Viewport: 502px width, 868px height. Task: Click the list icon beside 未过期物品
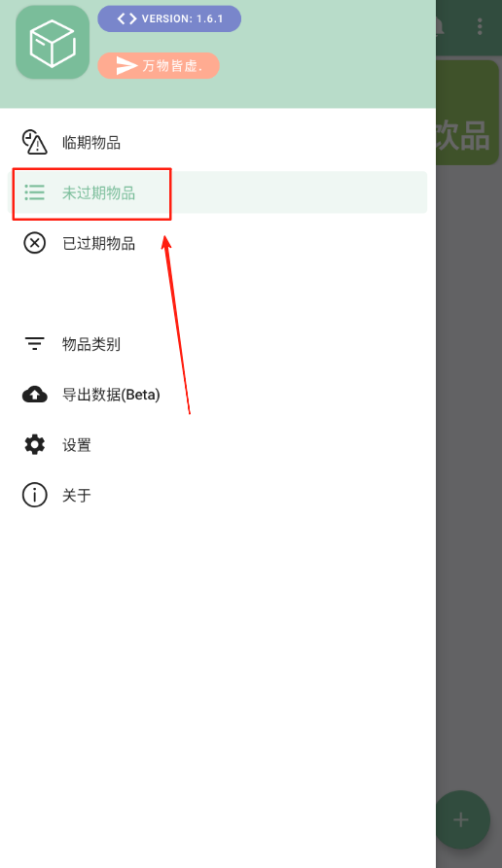(x=34, y=192)
